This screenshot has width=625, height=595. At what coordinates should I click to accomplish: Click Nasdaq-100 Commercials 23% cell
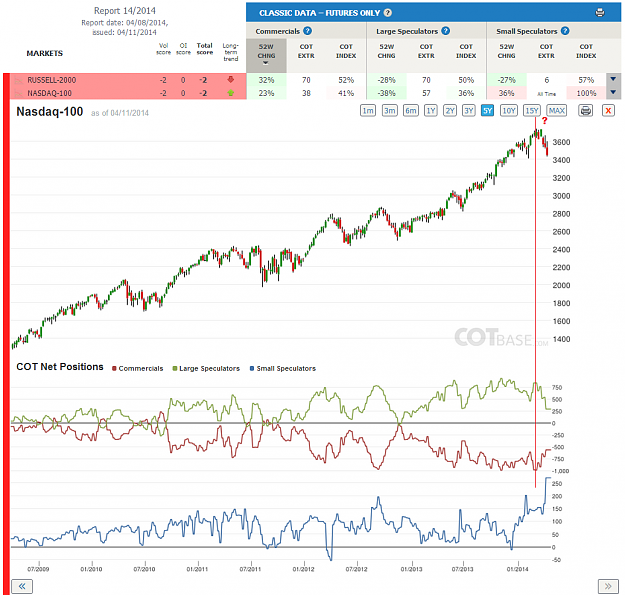click(266, 93)
